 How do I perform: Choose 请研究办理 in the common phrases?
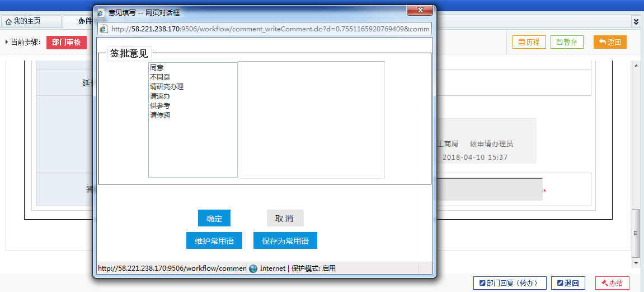click(x=167, y=86)
